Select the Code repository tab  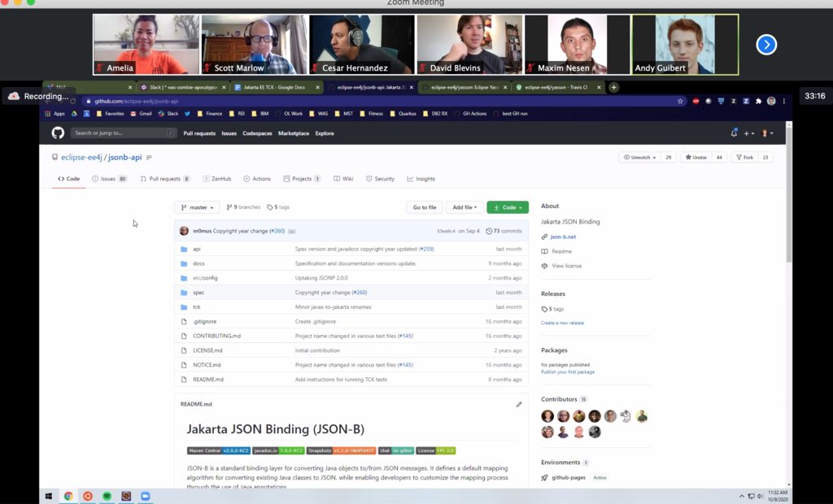[x=69, y=179]
